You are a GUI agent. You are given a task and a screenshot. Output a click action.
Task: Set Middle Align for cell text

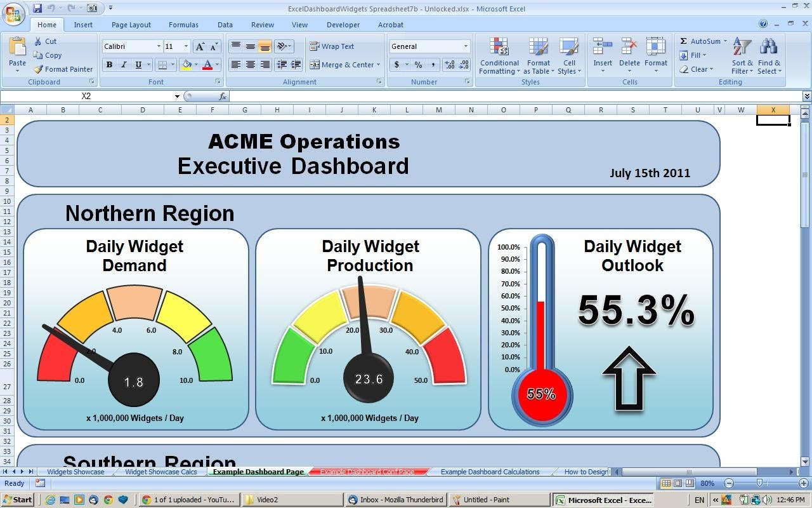[x=251, y=46]
